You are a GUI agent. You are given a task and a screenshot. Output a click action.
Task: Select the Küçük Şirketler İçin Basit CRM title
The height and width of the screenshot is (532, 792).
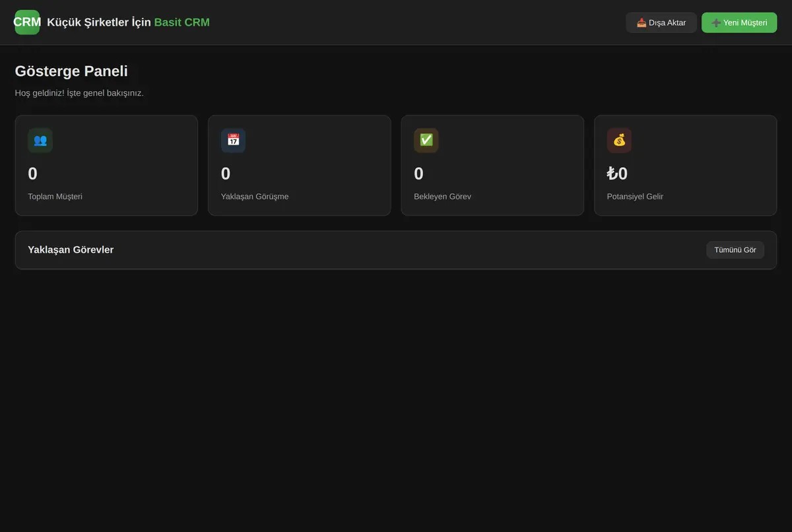[x=128, y=22]
